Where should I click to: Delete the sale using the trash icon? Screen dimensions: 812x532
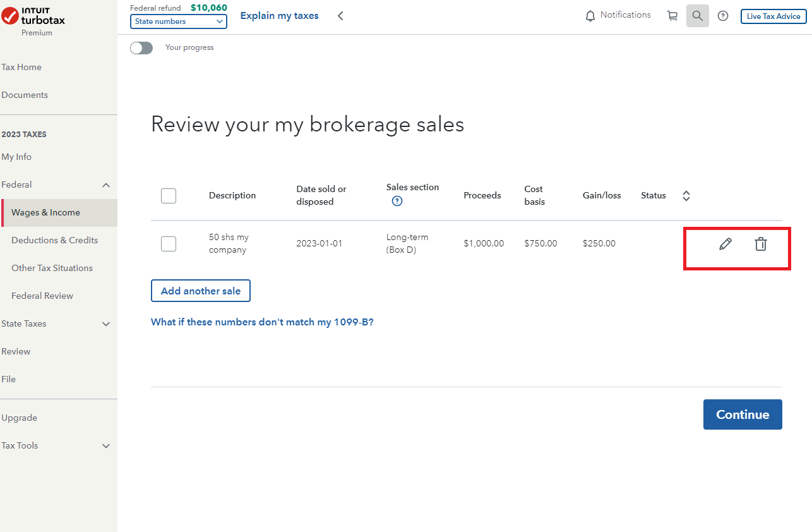[x=761, y=244]
